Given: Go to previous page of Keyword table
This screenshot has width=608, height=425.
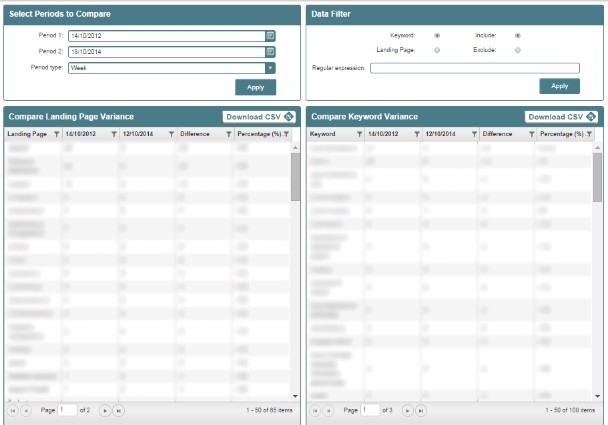Looking at the screenshot, I should (x=328, y=411).
